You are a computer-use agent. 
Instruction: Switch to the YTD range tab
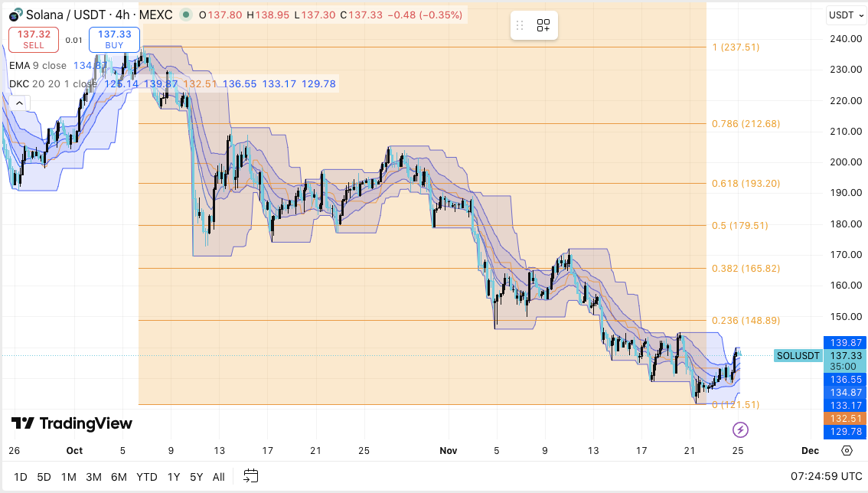click(146, 476)
